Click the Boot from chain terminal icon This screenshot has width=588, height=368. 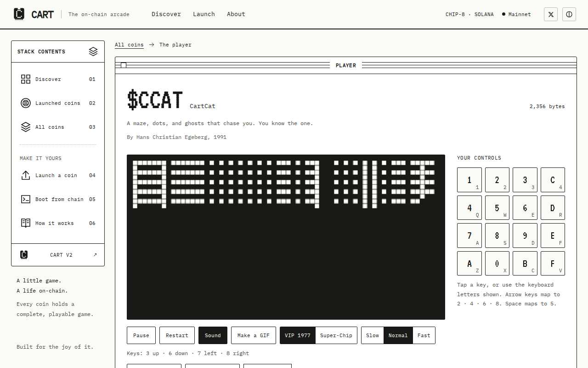tap(26, 199)
